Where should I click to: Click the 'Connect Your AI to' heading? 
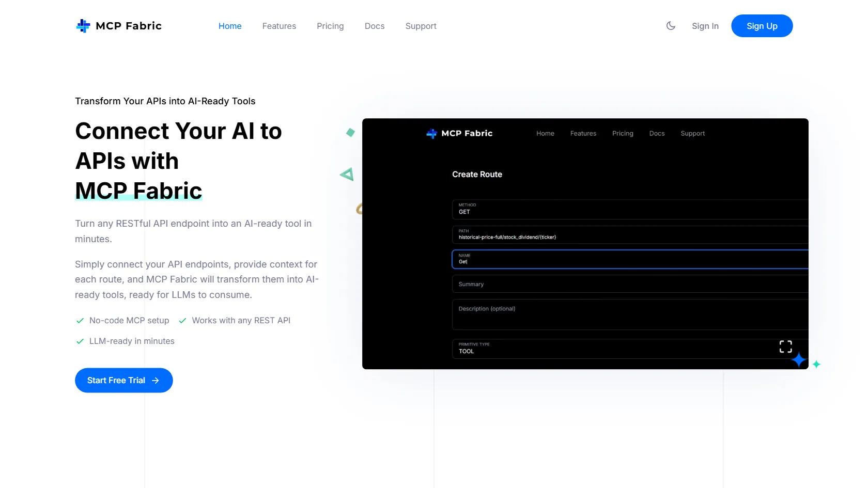click(x=178, y=131)
